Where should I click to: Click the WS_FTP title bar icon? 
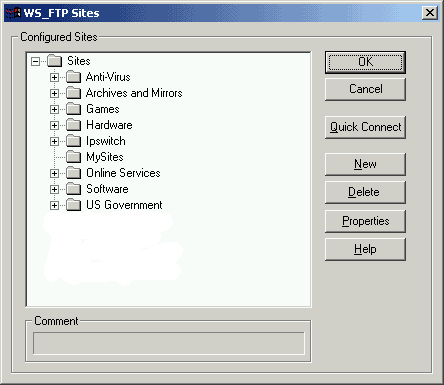13,13
